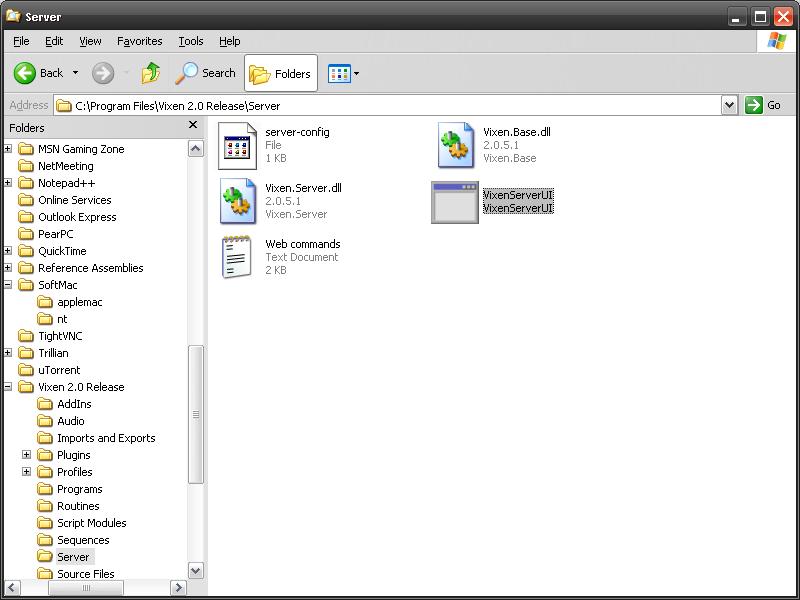This screenshot has width=800, height=600.
Task: Open the Edit menu
Action: (x=54, y=41)
